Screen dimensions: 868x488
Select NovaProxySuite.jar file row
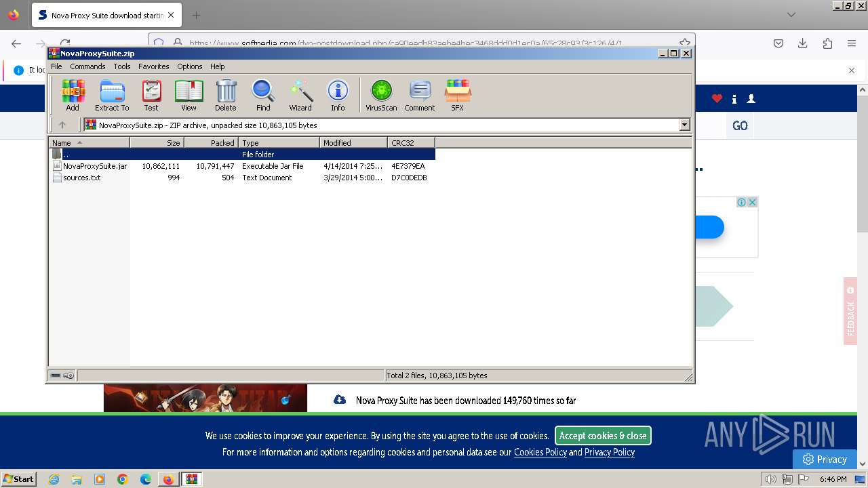point(242,166)
